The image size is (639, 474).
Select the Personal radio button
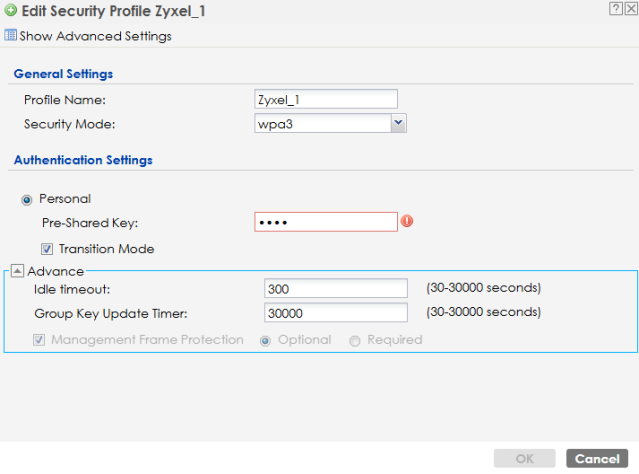click(27, 199)
